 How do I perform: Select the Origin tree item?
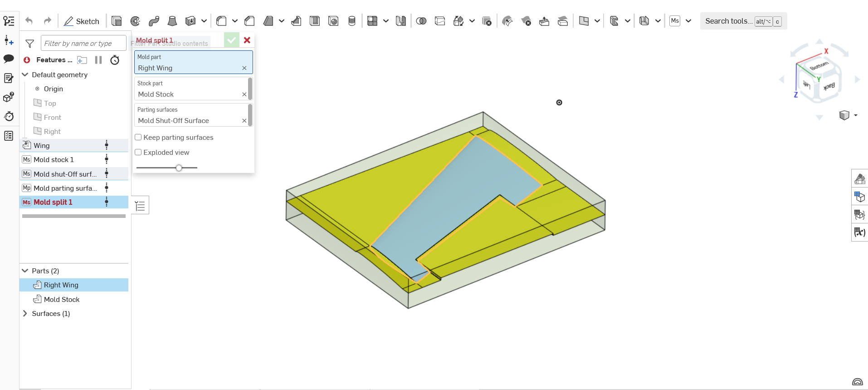(x=54, y=89)
